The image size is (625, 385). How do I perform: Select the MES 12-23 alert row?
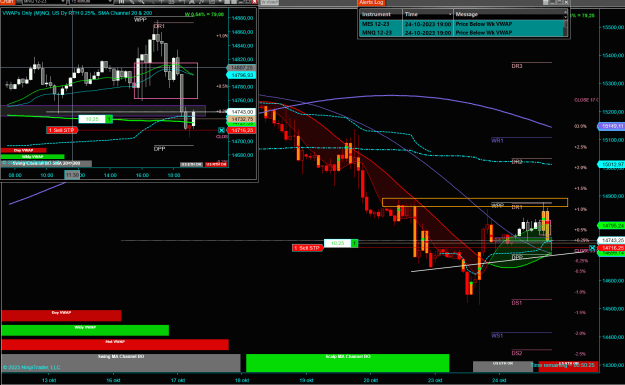point(462,24)
